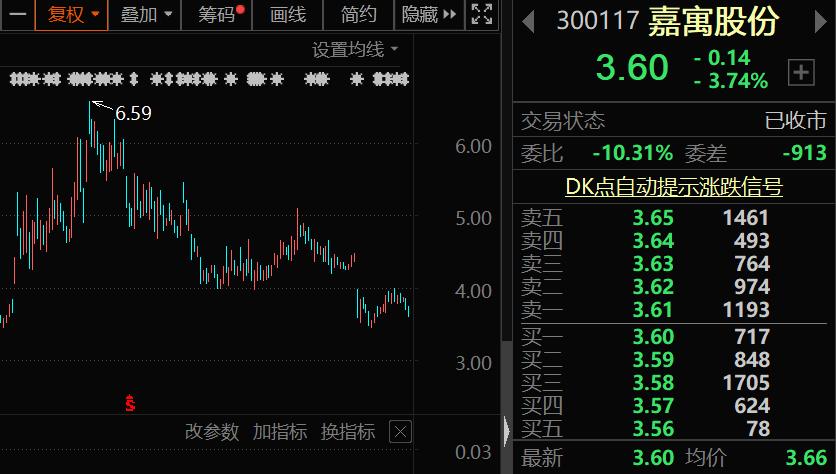The width and height of the screenshot is (836, 474).
Task: Click the minus zoom-out icon
Action: click(17, 14)
